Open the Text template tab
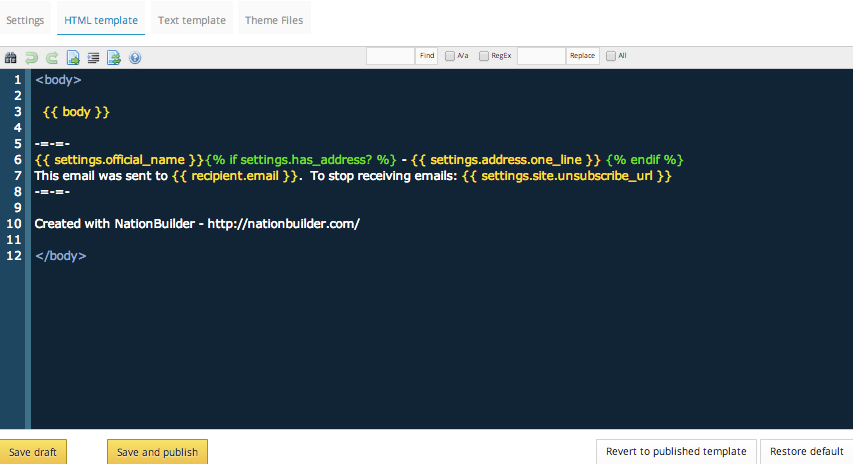The image size is (853, 464). click(192, 20)
